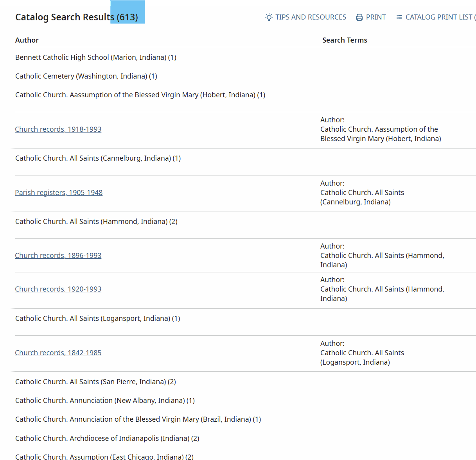
Task: Click the Search Terms column header
Action: (345, 40)
